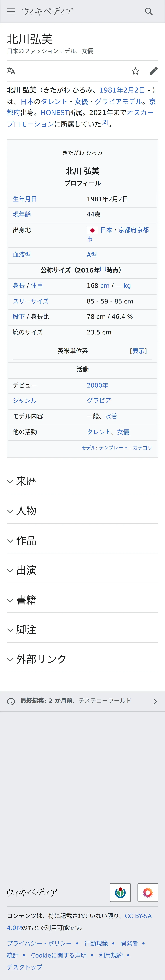
Task: Open the プライバシー・ポリシー footer link
Action: [x=39, y=943]
